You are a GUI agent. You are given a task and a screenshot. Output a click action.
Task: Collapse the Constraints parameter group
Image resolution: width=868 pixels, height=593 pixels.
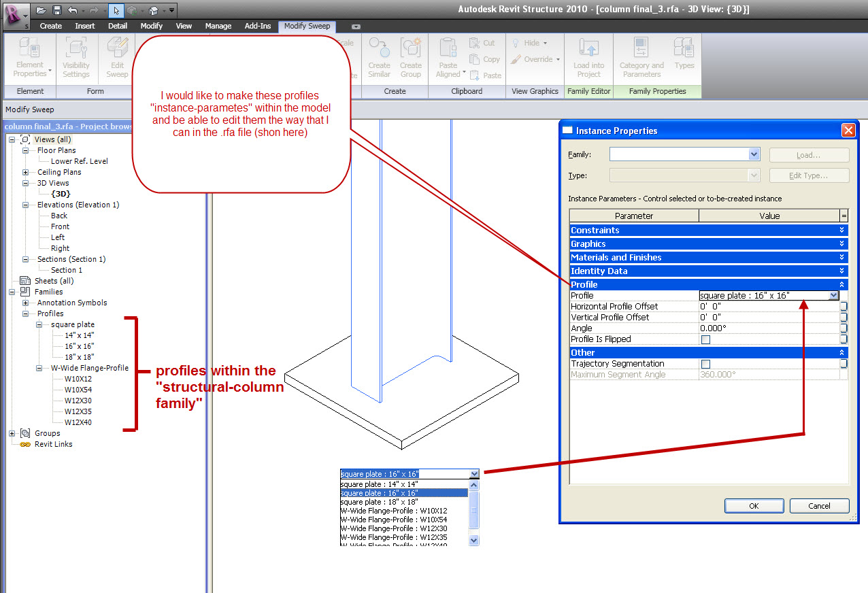tap(842, 231)
